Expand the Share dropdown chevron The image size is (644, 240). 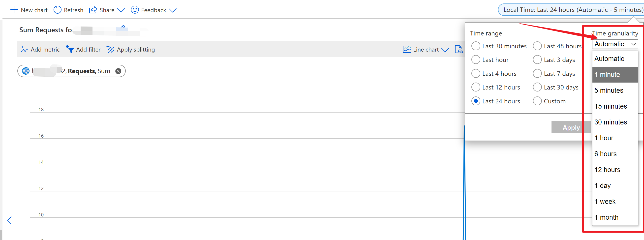[x=121, y=10]
